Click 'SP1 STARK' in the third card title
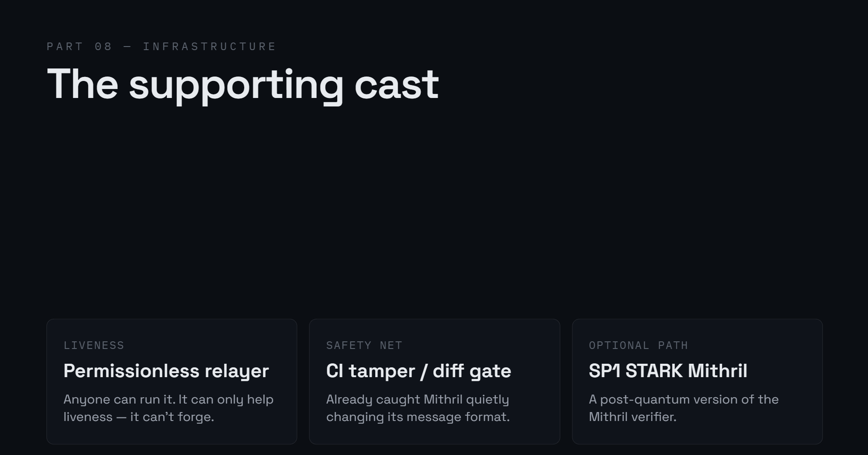This screenshot has width=868, height=455. tap(635, 371)
